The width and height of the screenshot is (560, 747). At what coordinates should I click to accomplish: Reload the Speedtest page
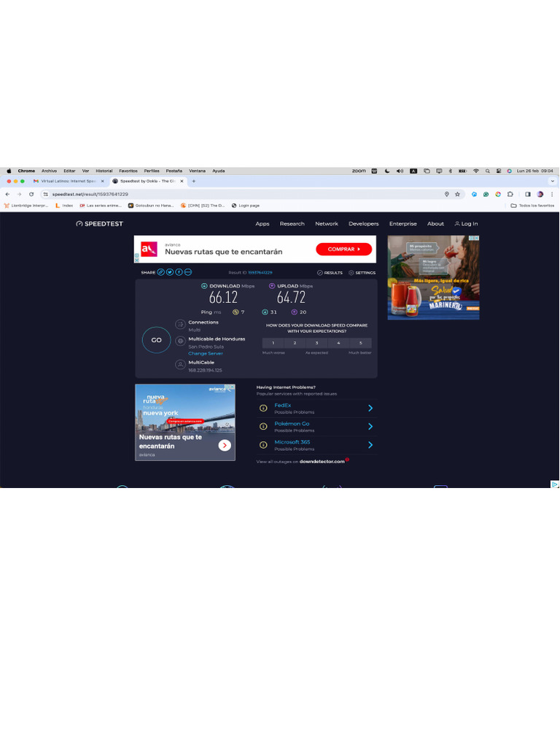click(31, 194)
